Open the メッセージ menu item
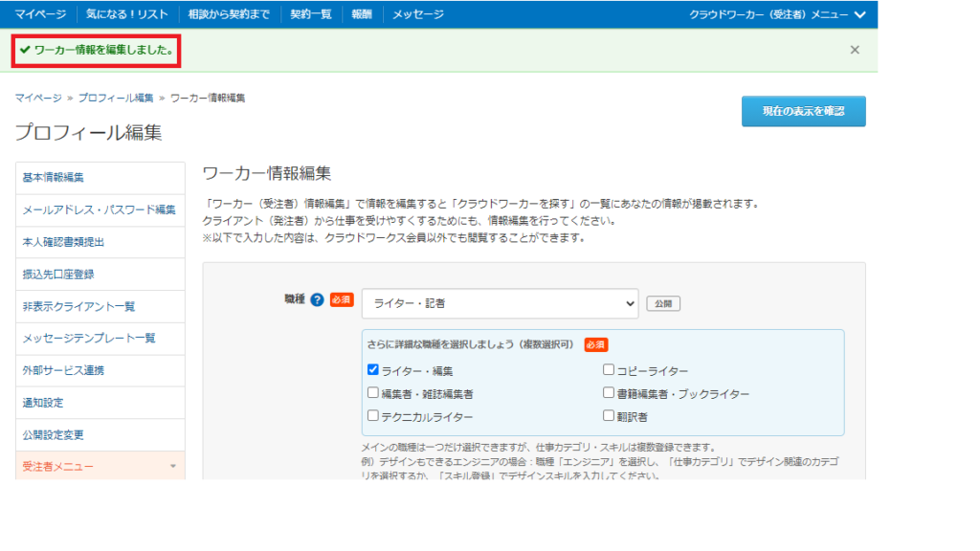The image size is (980, 551). pos(418,14)
